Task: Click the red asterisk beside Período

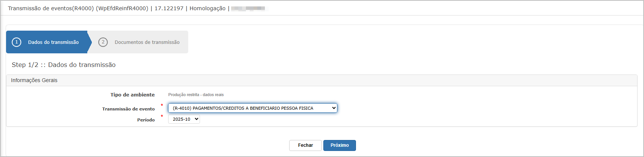Action: click(162, 117)
